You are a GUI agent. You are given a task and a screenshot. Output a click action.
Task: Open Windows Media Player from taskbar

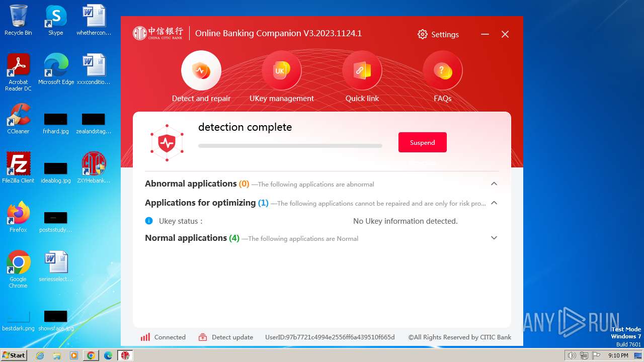tap(74, 355)
